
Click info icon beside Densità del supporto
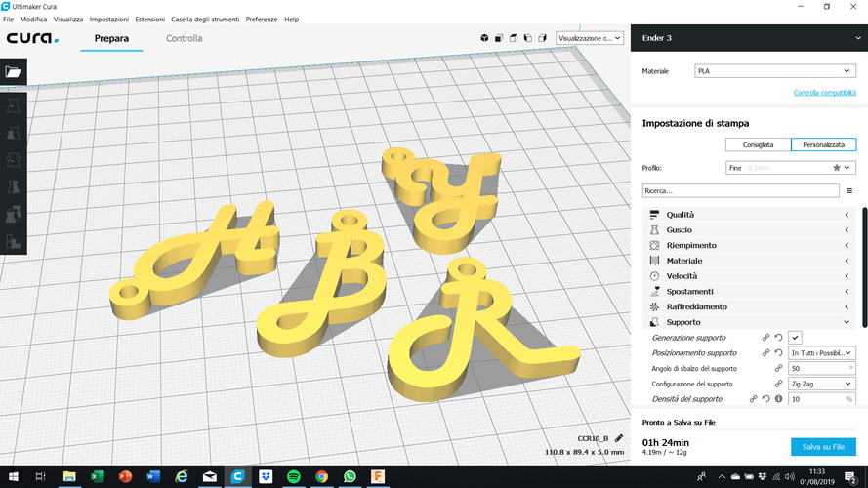pos(778,399)
